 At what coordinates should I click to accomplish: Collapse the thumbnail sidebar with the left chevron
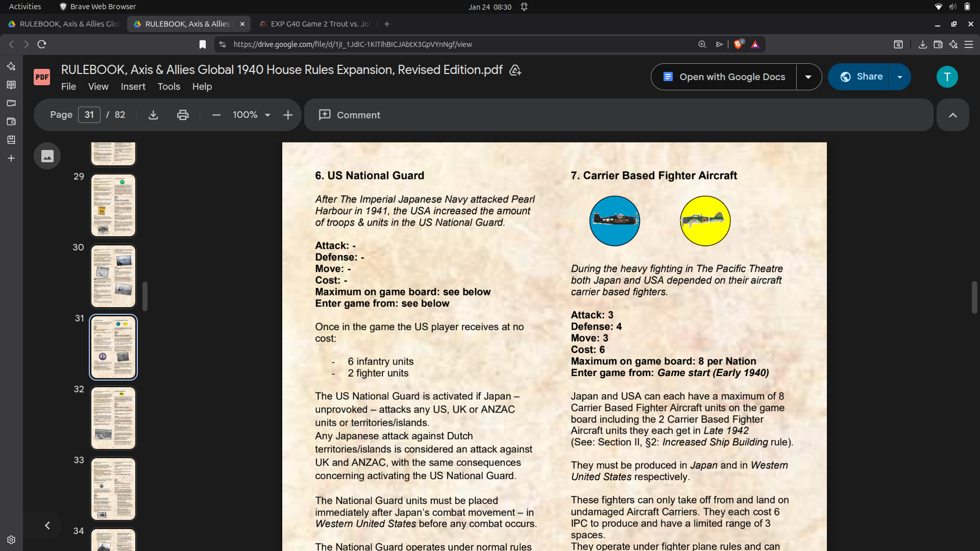(x=47, y=525)
